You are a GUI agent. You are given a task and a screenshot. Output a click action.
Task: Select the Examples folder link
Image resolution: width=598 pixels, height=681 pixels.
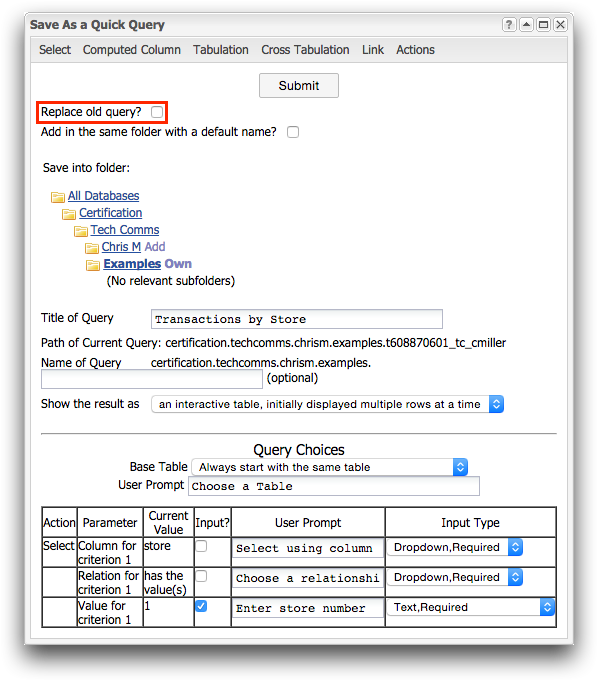point(132,264)
